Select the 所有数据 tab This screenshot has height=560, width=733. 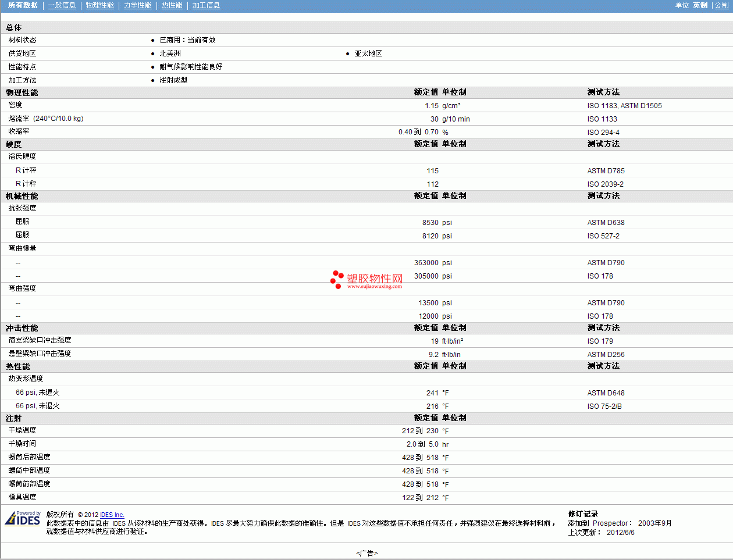23,5
